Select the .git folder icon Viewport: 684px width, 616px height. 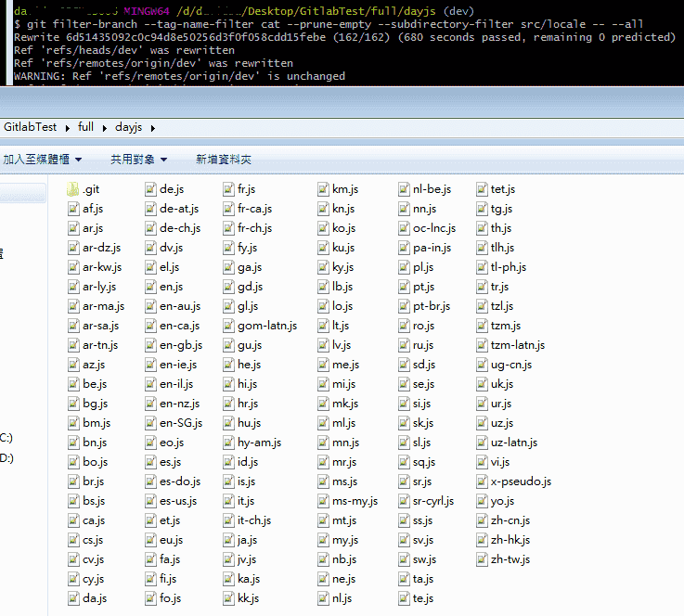[73, 189]
